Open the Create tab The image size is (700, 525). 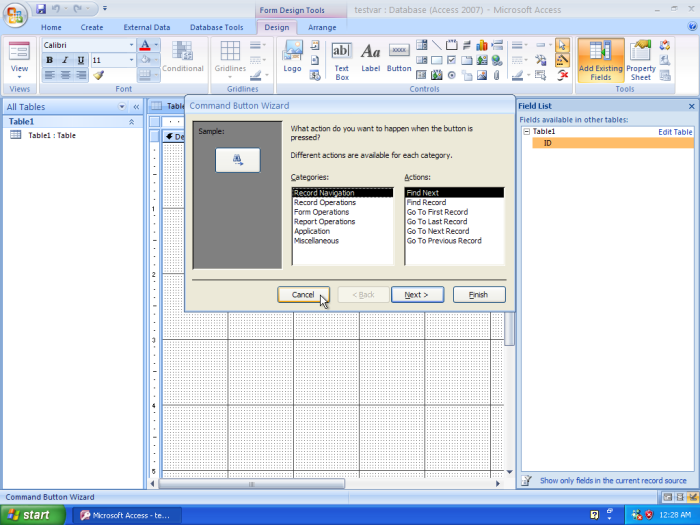92,27
